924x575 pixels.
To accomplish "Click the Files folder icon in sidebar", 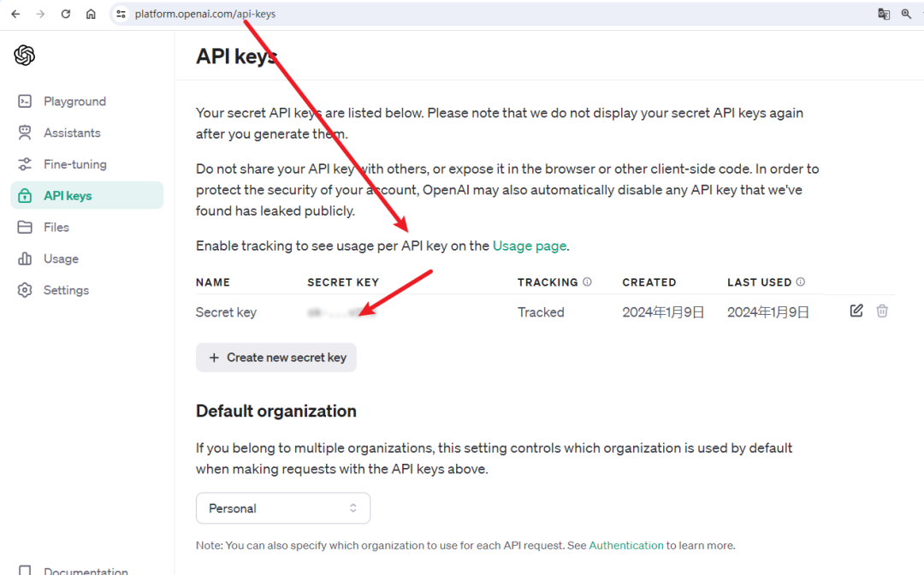I will (25, 228).
